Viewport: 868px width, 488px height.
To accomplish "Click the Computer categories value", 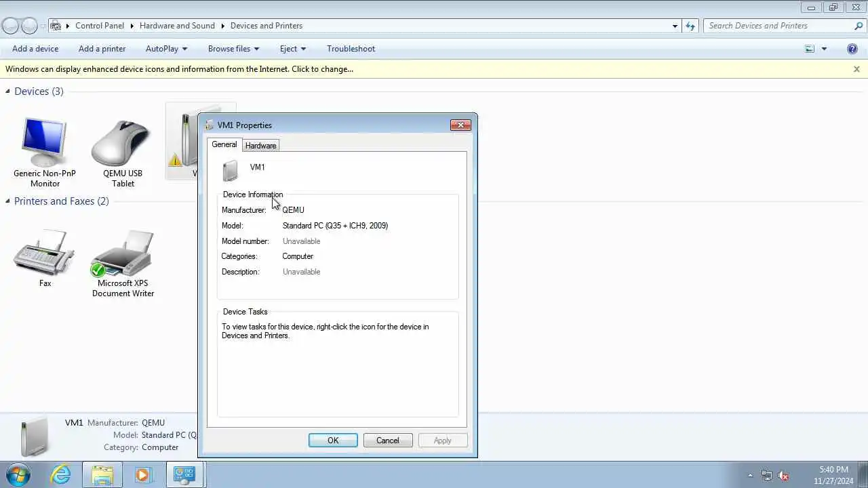I will [x=298, y=256].
